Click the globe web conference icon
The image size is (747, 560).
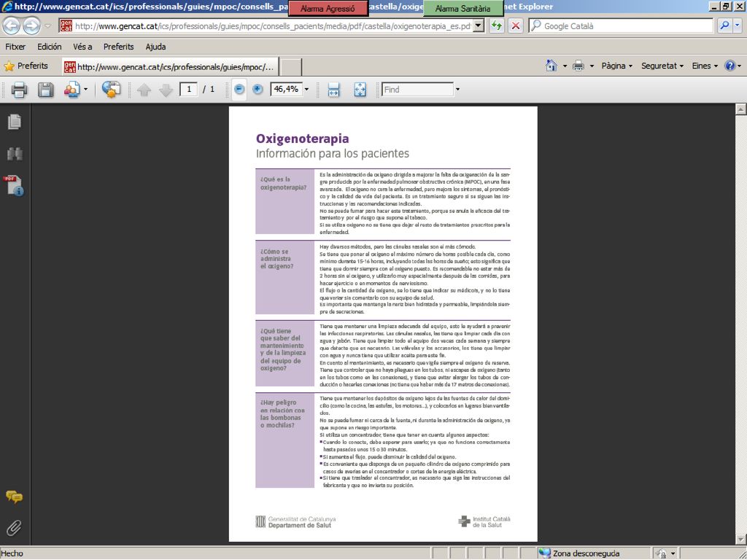click(x=111, y=90)
